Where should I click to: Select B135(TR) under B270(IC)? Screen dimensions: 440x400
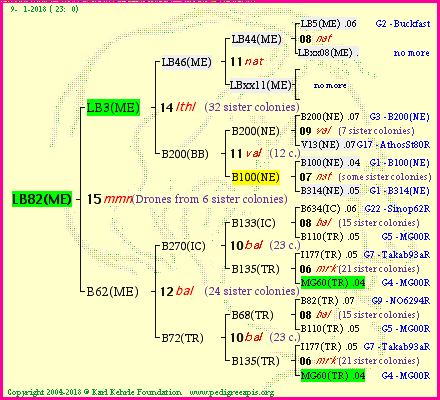click(x=255, y=269)
